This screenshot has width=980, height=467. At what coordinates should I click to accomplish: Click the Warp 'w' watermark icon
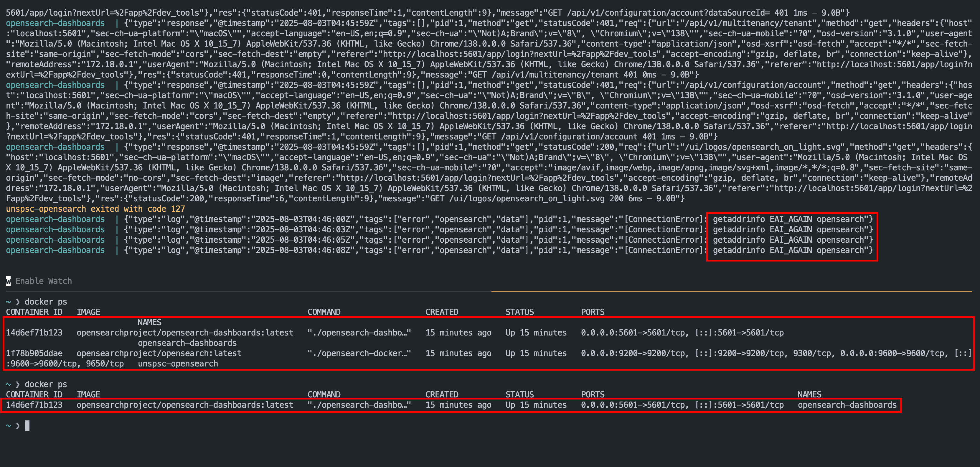[x=8, y=281]
